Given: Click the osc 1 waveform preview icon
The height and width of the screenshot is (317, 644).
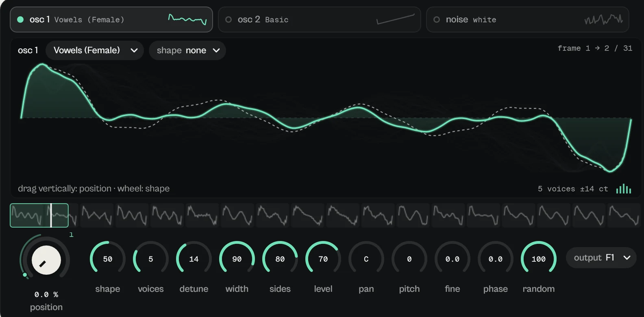Looking at the screenshot, I should [187, 19].
